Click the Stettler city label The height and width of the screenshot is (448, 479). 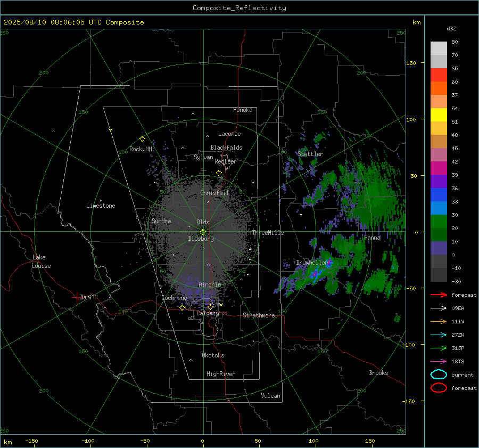pos(310,154)
